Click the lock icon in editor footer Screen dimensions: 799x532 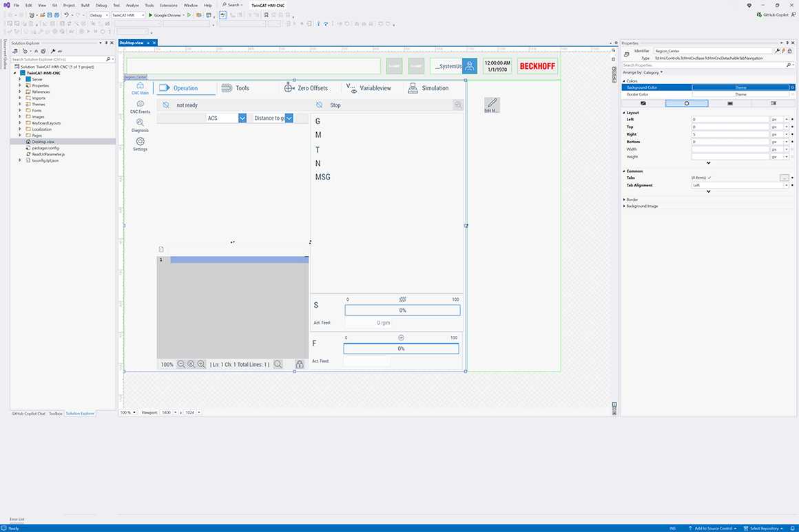(x=300, y=364)
